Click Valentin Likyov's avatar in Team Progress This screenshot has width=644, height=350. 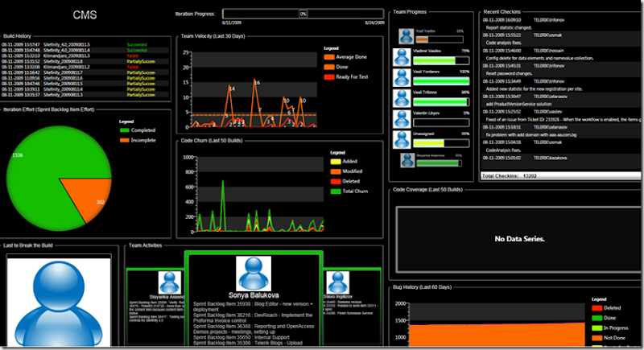point(402,119)
